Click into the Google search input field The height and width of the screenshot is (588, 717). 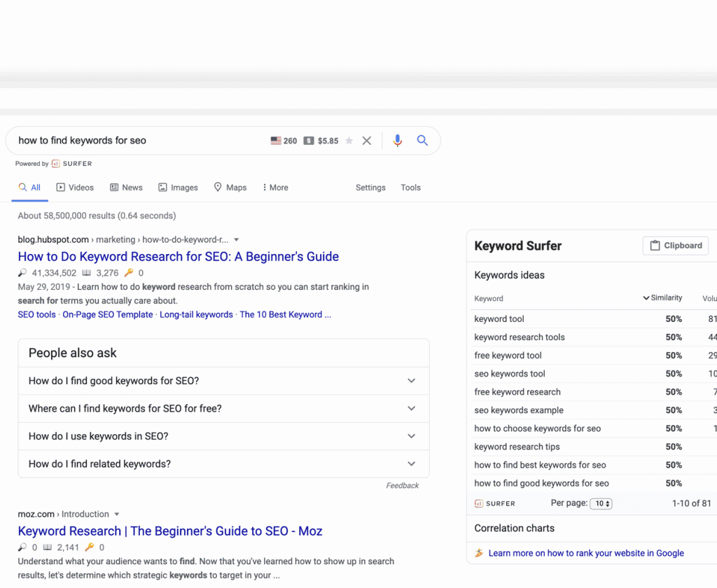pyautogui.click(x=140, y=141)
